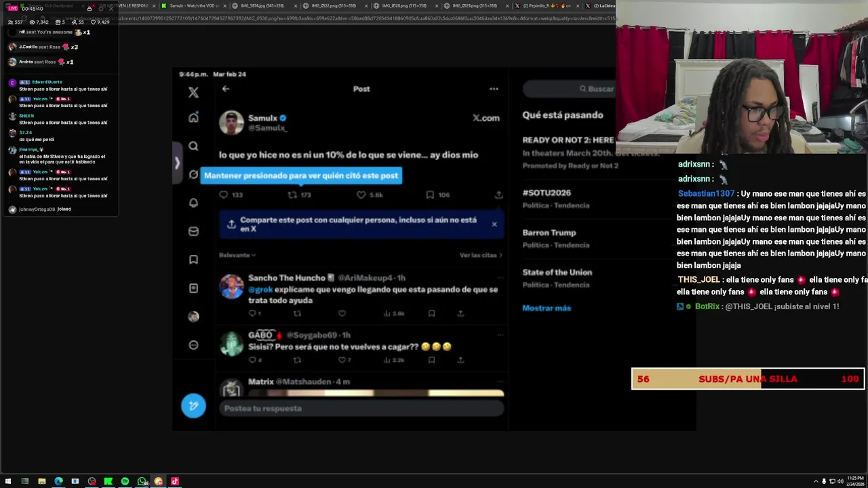
Task: Dismiss the Comparte este post banner
Action: click(x=494, y=224)
